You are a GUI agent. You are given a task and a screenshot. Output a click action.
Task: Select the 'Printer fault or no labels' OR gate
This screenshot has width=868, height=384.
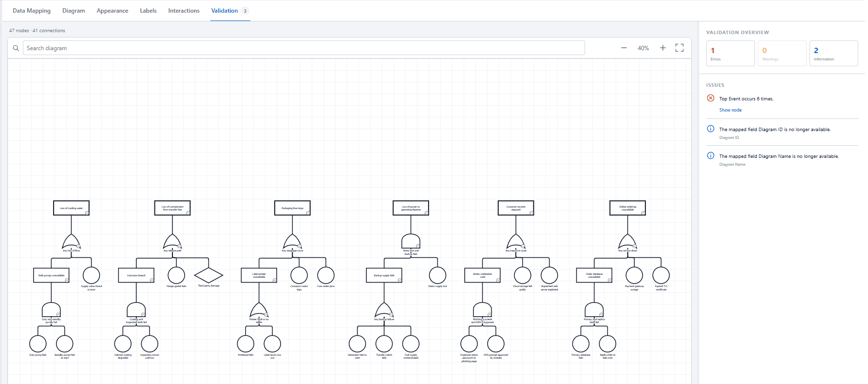tap(259, 310)
